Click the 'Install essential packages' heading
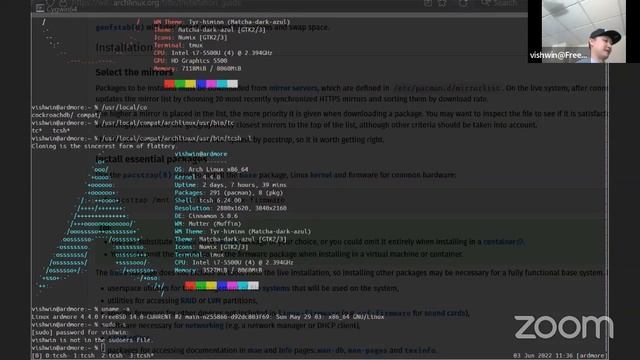The width and height of the screenshot is (640, 360). [x=151, y=159]
